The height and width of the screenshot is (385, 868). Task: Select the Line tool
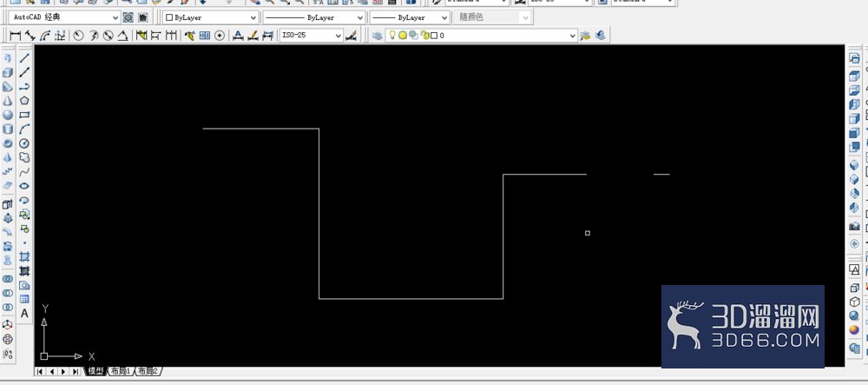click(24, 57)
